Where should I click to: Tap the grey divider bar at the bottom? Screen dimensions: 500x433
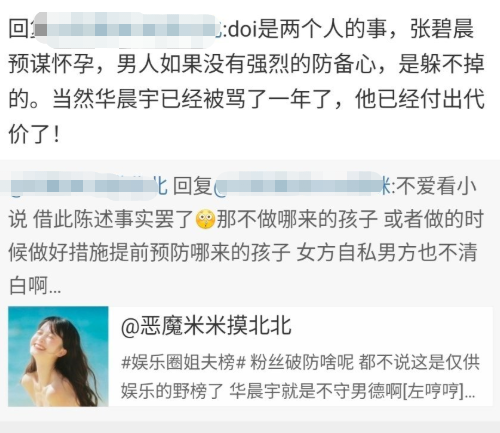(x=250, y=427)
